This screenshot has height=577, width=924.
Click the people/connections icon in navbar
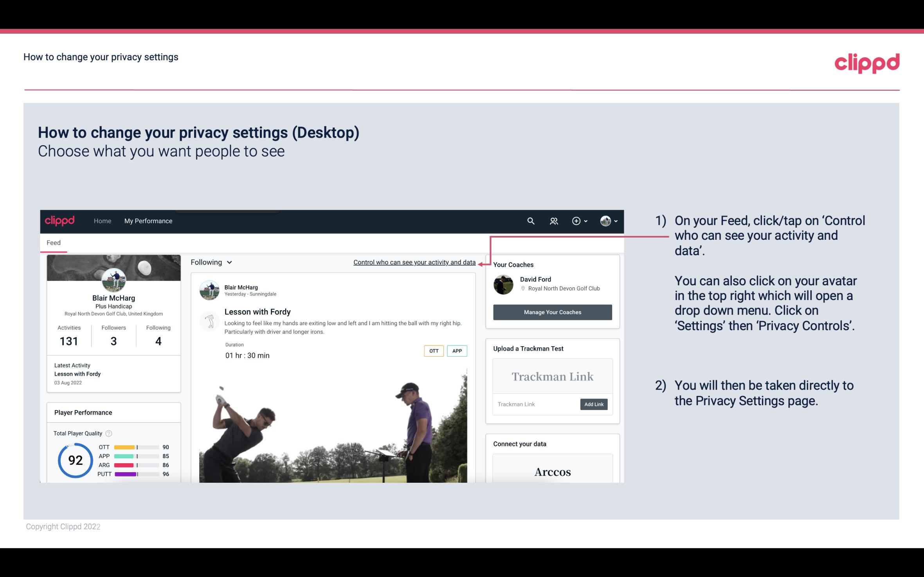pyautogui.click(x=554, y=221)
